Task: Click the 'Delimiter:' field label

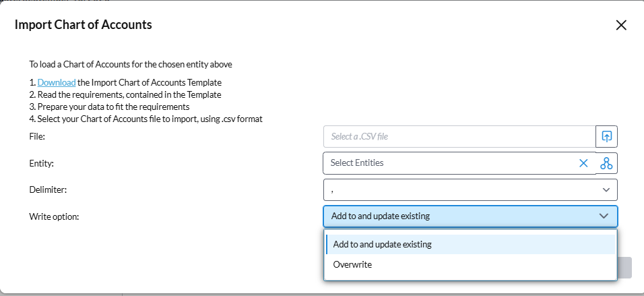Action: (48, 190)
